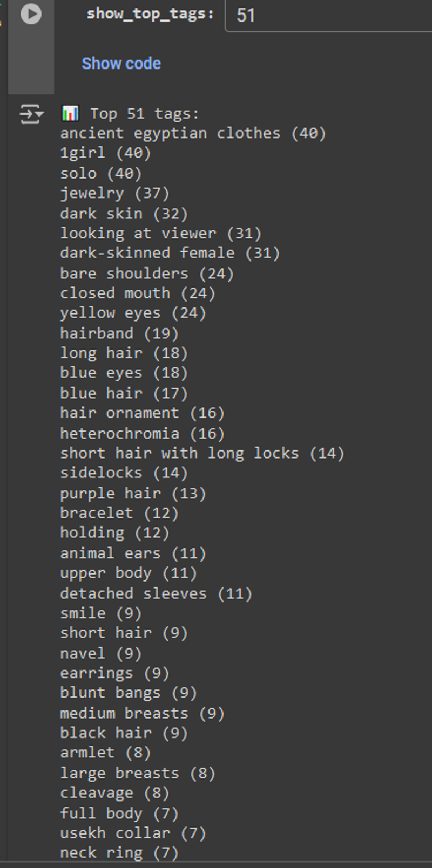Click the 'ancient egyptian clothes (40)' line
The image size is (432, 868).
(x=193, y=133)
